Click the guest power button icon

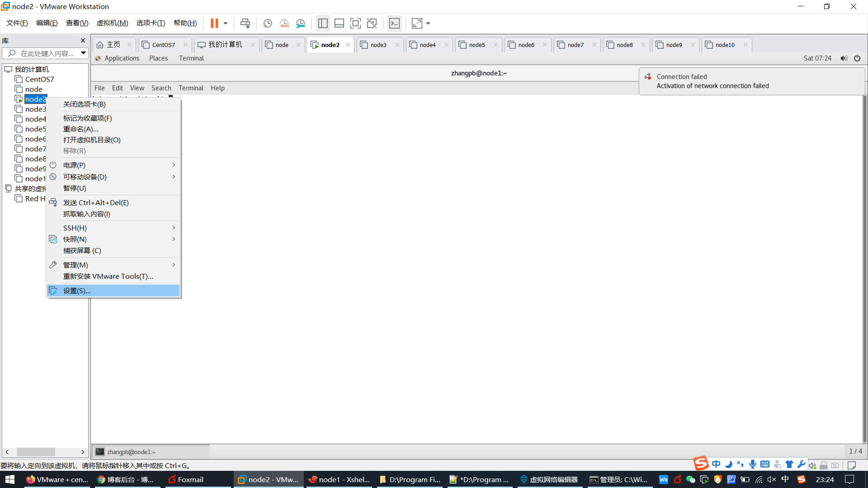tap(857, 58)
